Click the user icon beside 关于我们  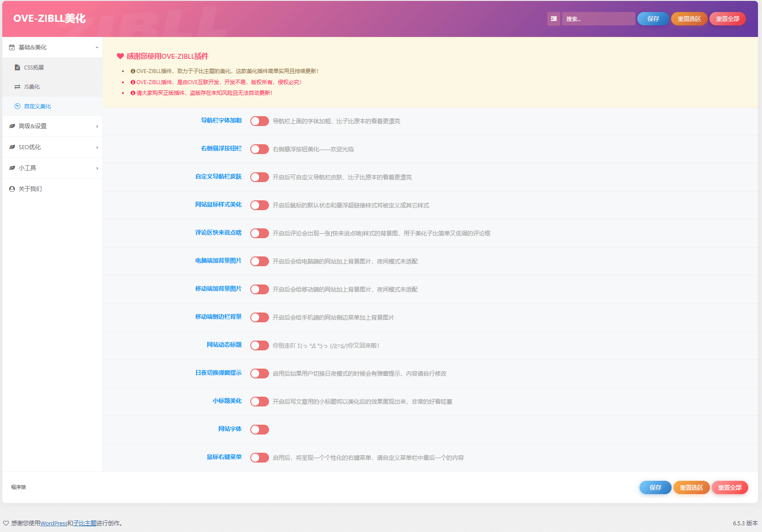[x=12, y=189]
